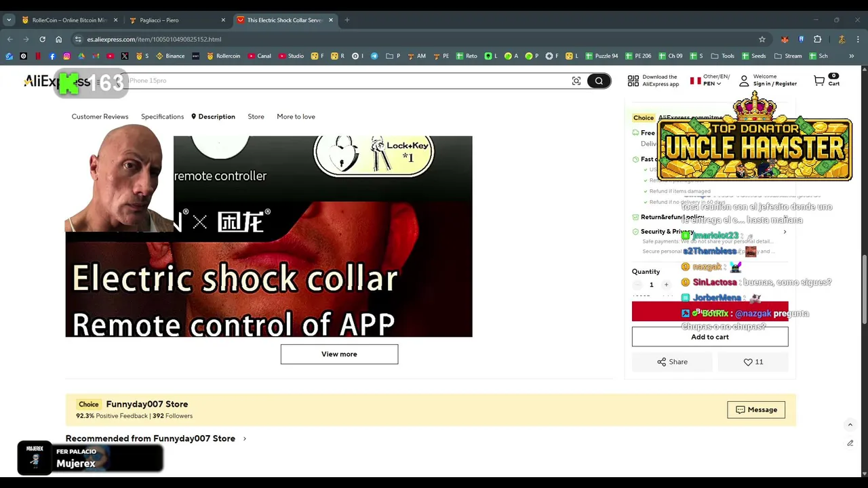Image resolution: width=868 pixels, height=488 pixels.
Task: Click Add to cart button
Action: tap(710, 337)
